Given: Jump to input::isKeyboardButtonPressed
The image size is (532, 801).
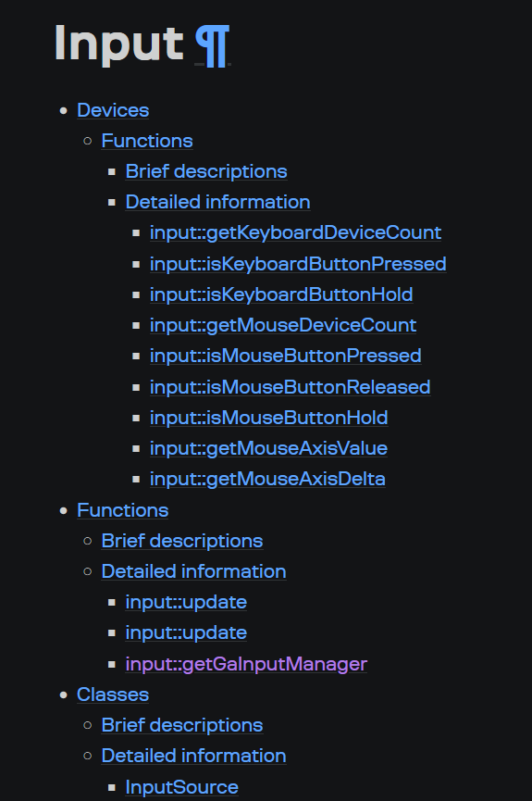Looking at the screenshot, I should [x=298, y=264].
